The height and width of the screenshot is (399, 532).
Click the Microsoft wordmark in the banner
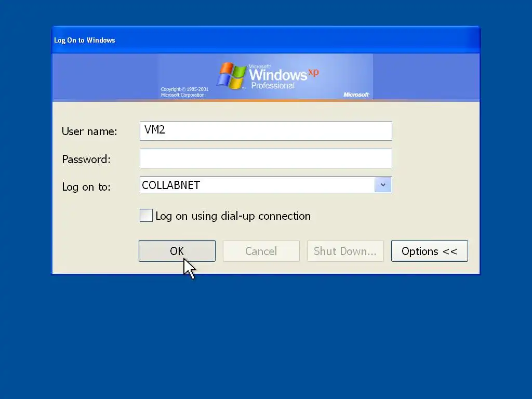point(356,95)
